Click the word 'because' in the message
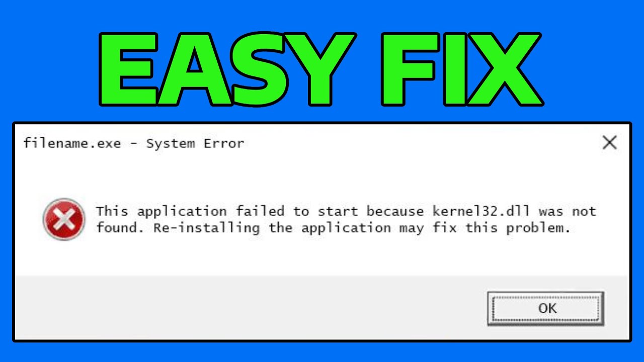 (x=395, y=211)
